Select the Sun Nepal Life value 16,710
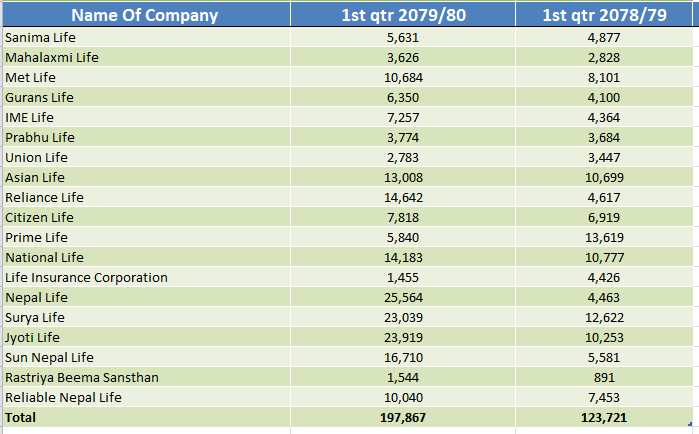This screenshot has height=434, width=699. pos(403,357)
